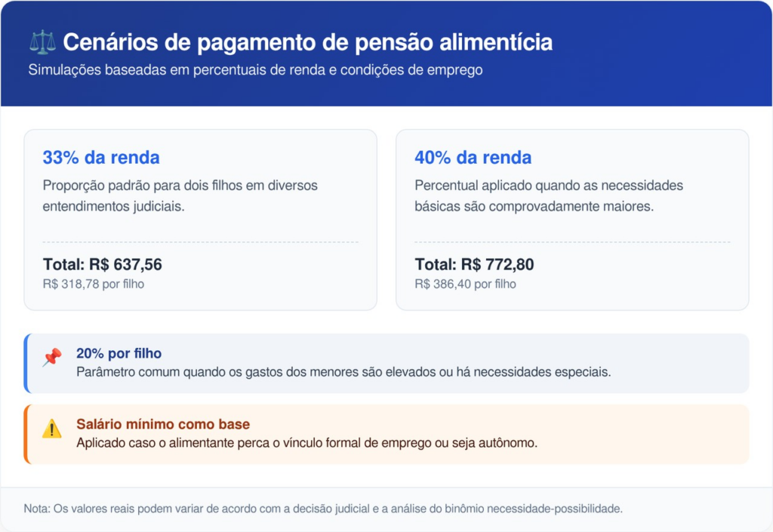Click the Salário mínimo como base title
Screen dimensions: 773x532
[163, 424]
